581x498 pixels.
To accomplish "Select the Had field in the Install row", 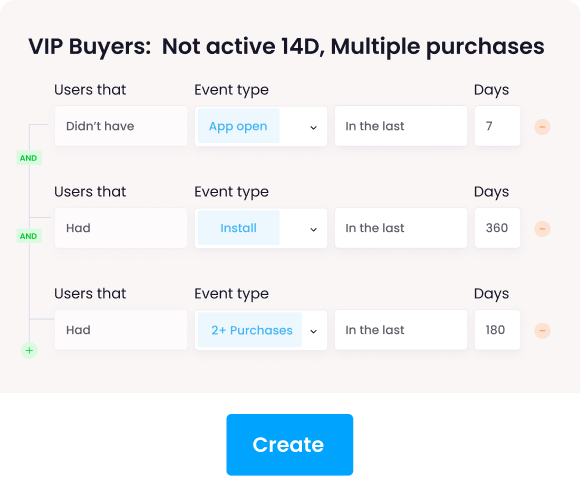I will click(121, 228).
